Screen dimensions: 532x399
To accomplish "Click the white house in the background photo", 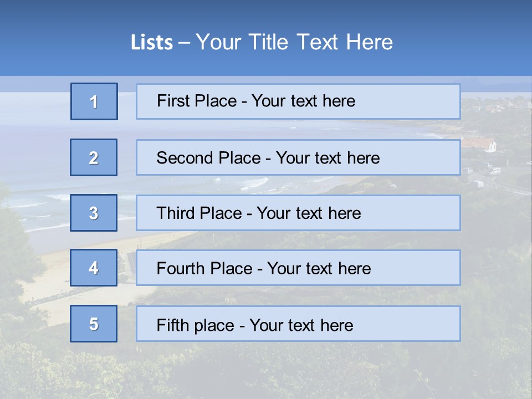I will [x=489, y=146].
